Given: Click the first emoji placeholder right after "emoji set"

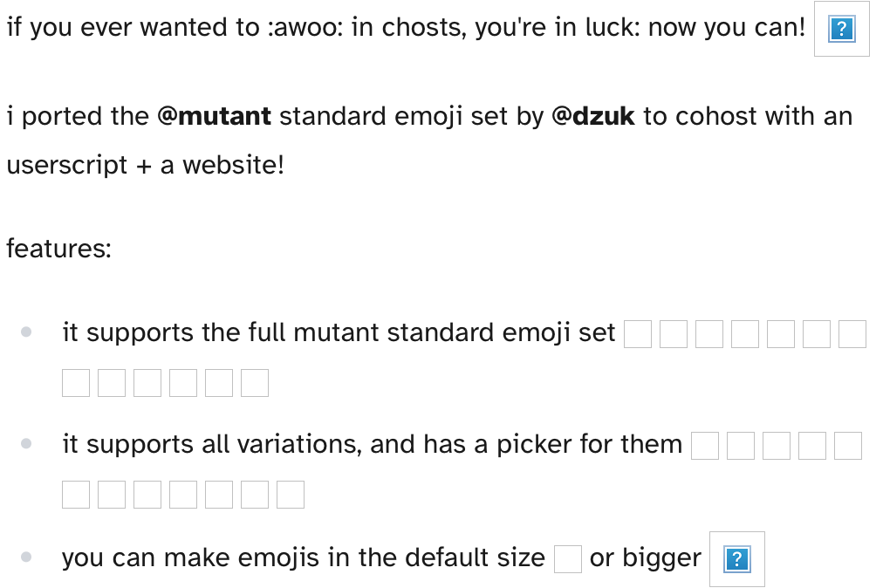Looking at the screenshot, I should tap(638, 334).
